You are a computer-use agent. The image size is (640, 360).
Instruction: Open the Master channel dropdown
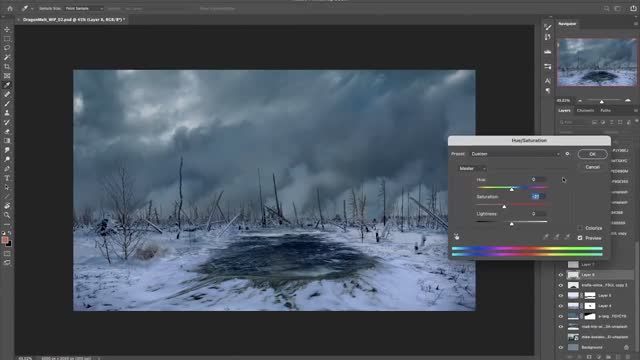coord(472,169)
